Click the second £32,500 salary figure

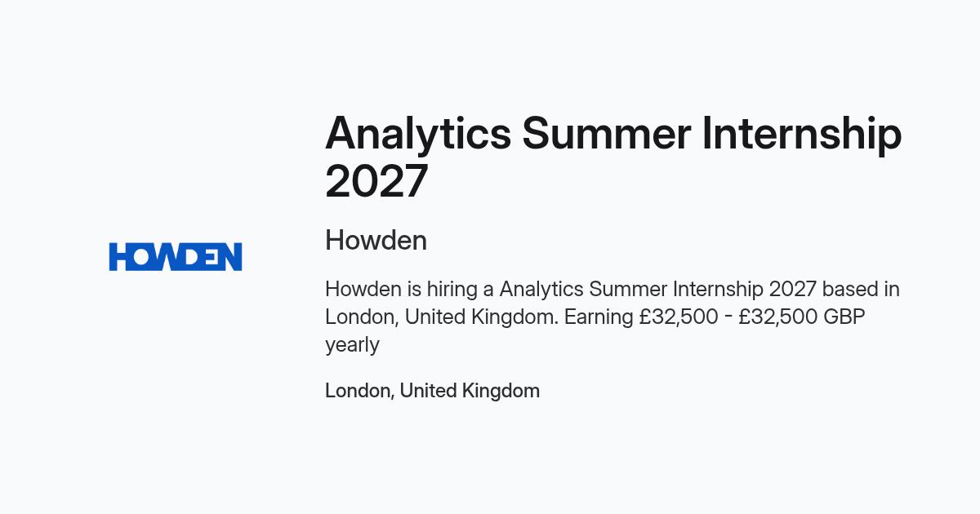click(777, 317)
